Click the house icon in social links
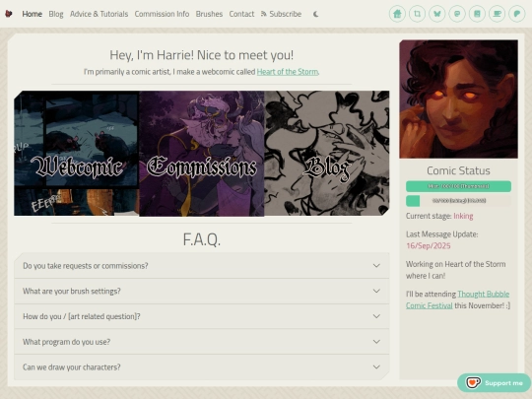532x399 pixels. click(397, 14)
